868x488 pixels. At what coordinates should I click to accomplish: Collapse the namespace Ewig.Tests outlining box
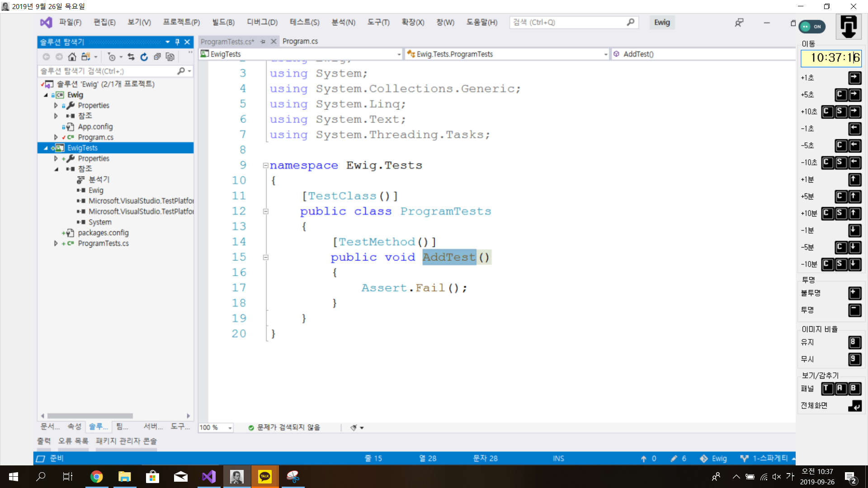pos(266,165)
